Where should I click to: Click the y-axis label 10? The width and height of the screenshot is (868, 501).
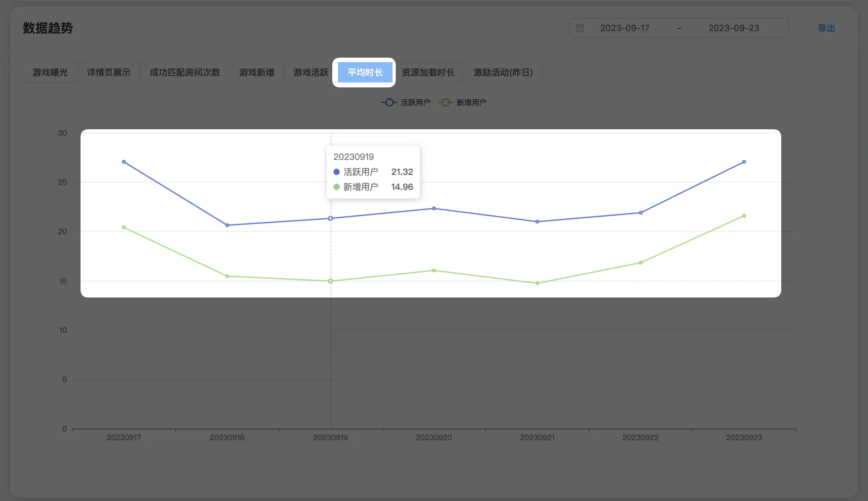pyautogui.click(x=63, y=330)
